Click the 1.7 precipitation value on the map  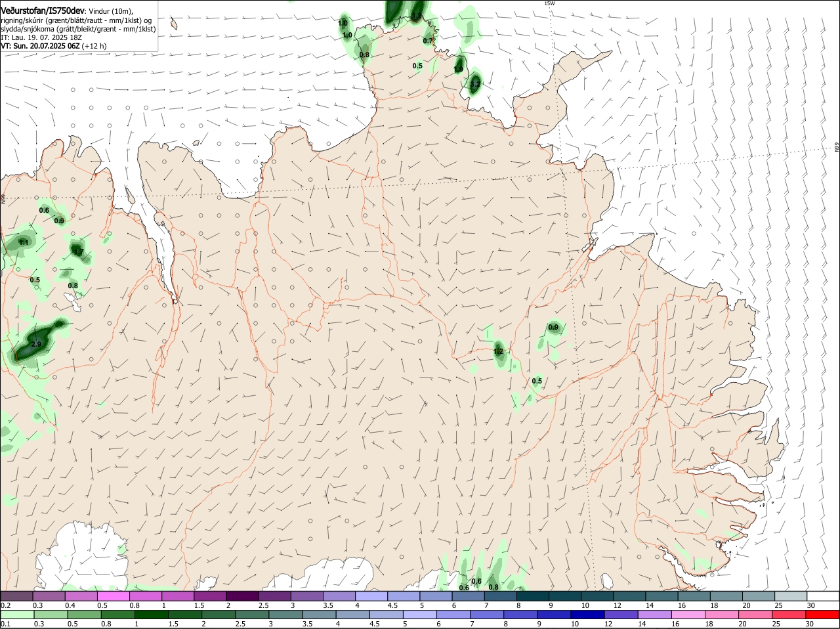(78, 251)
